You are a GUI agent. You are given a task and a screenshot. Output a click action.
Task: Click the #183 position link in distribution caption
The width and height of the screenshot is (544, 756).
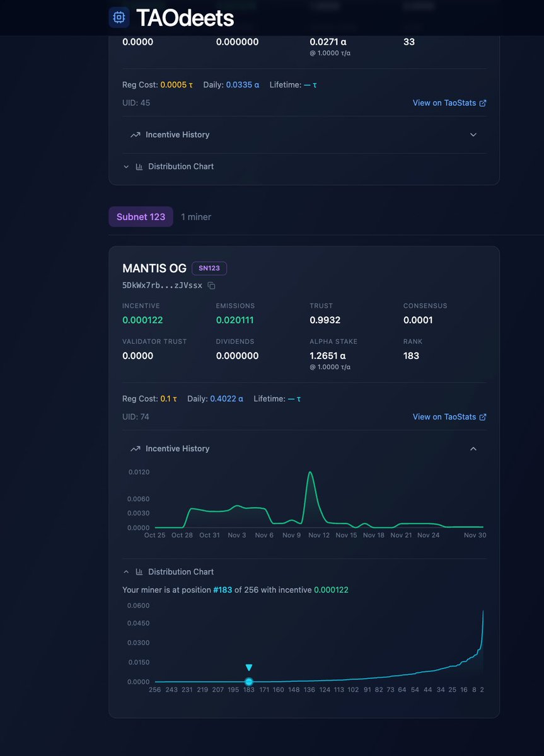pos(224,590)
